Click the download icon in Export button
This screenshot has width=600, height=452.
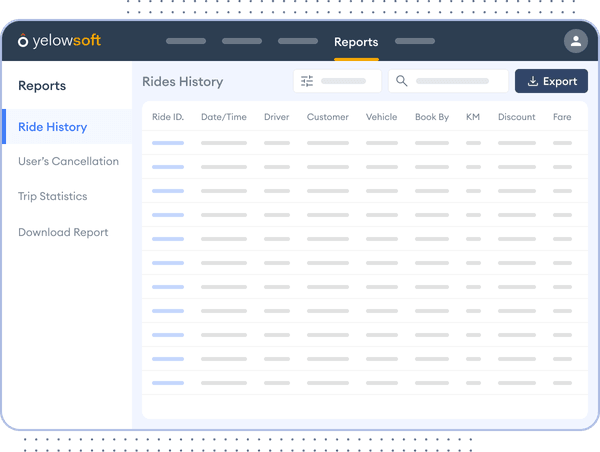click(x=532, y=81)
